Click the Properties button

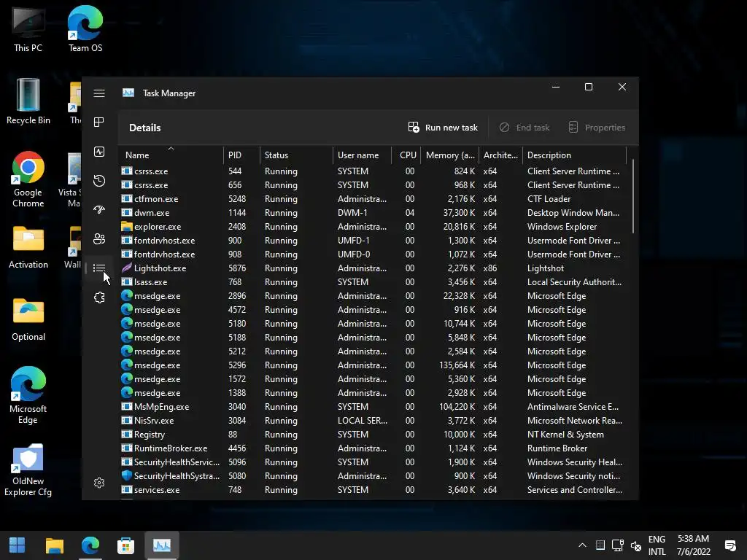(597, 128)
